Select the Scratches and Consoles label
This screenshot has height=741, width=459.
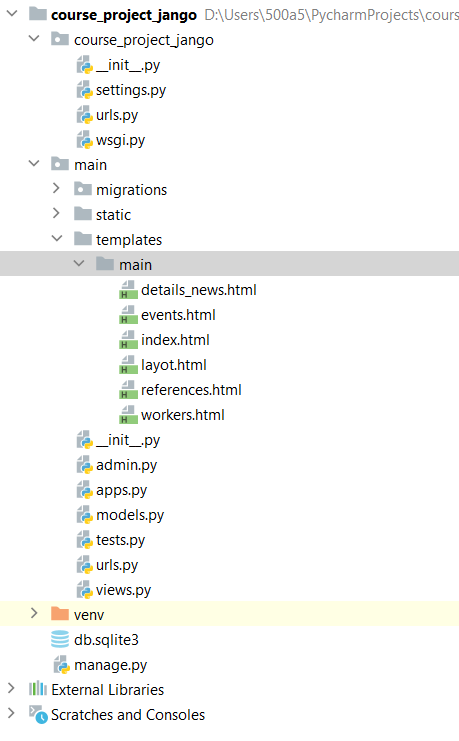point(128,715)
